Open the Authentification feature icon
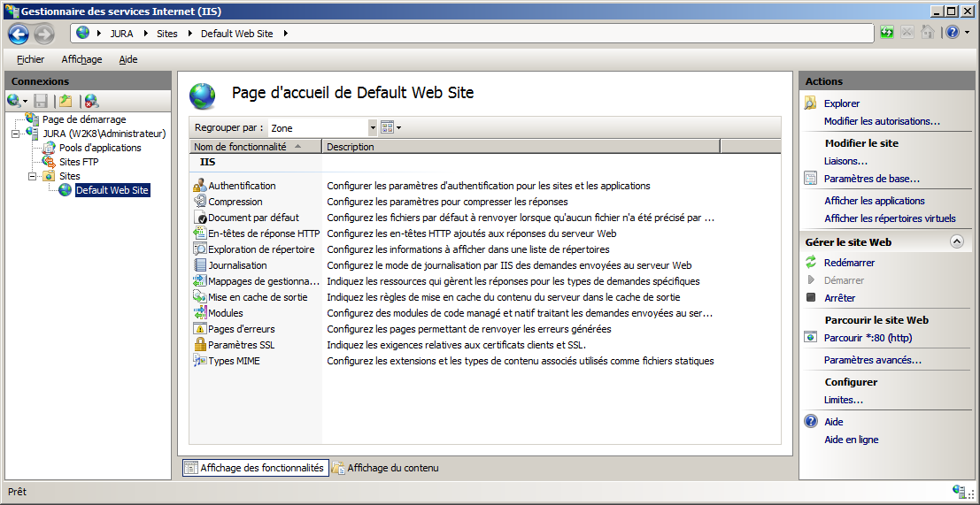Viewport: 980px width, 505px height. [x=200, y=186]
